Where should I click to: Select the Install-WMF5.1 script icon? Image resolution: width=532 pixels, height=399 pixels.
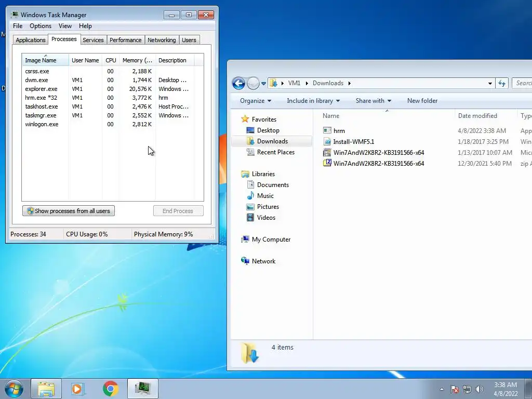[x=327, y=142]
